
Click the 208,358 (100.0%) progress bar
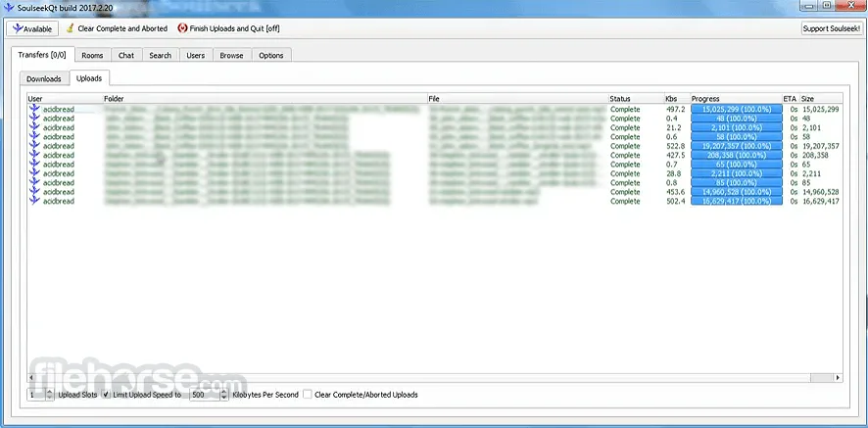coord(737,155)
